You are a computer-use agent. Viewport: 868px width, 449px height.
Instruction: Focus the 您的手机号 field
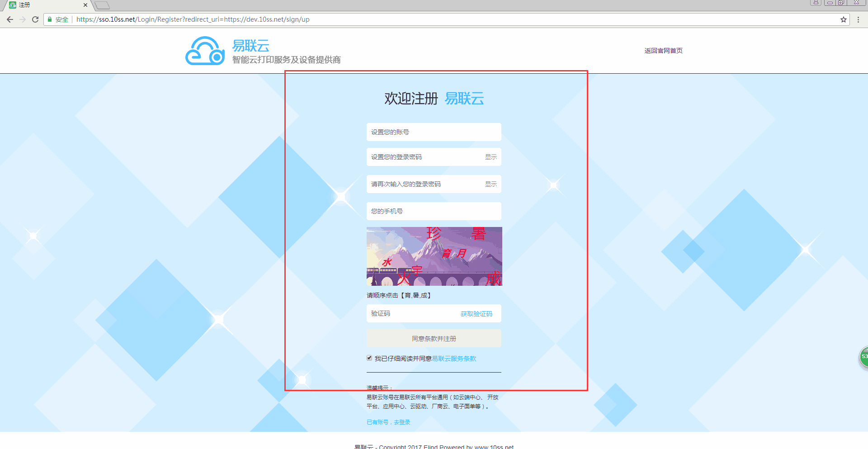(x=434, y=211)
